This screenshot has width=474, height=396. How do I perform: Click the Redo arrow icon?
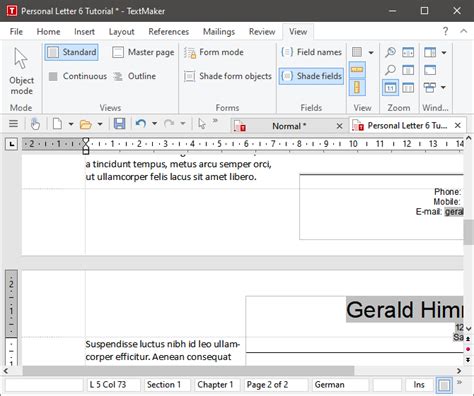[x=169, y=124]
